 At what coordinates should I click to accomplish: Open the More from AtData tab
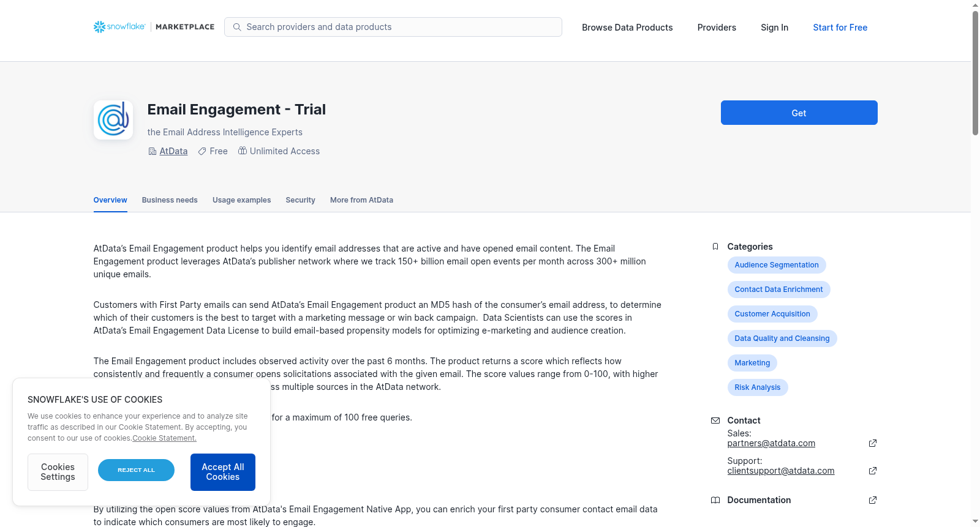tap(361, 200)
